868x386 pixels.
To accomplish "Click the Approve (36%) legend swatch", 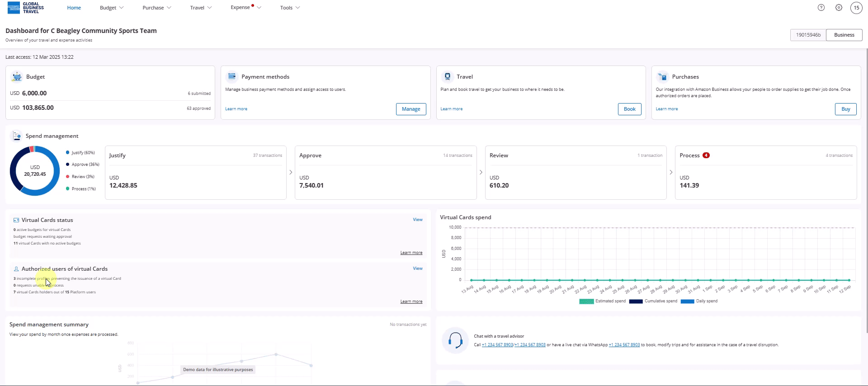I will (x=68, y=165).
